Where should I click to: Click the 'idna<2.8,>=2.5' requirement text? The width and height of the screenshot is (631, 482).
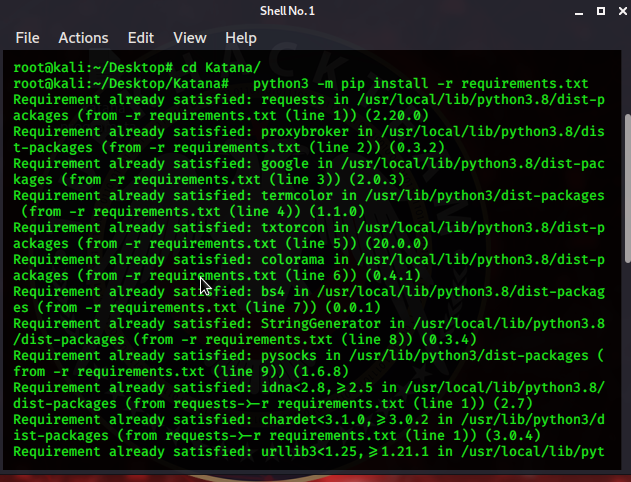317,387
